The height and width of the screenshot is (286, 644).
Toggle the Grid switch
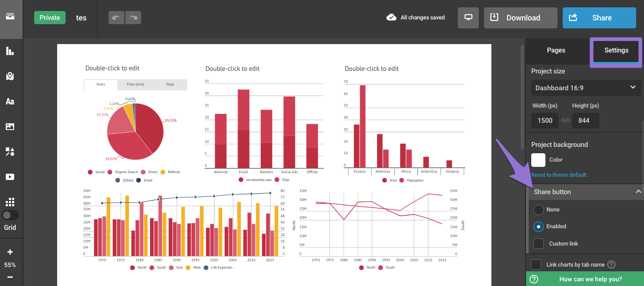tap(10, 215)
